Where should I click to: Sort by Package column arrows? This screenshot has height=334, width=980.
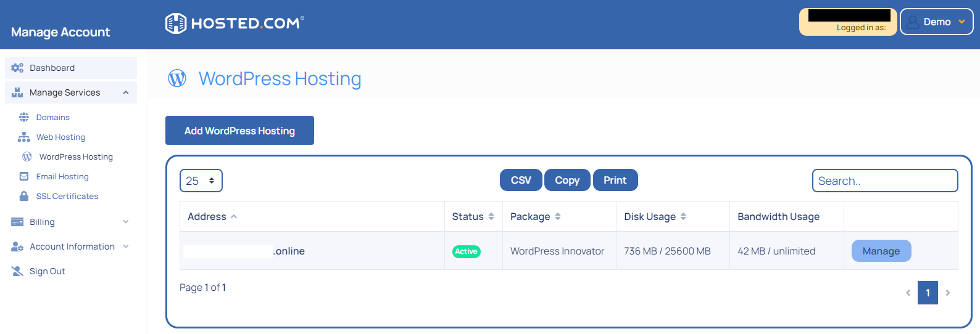558,216
